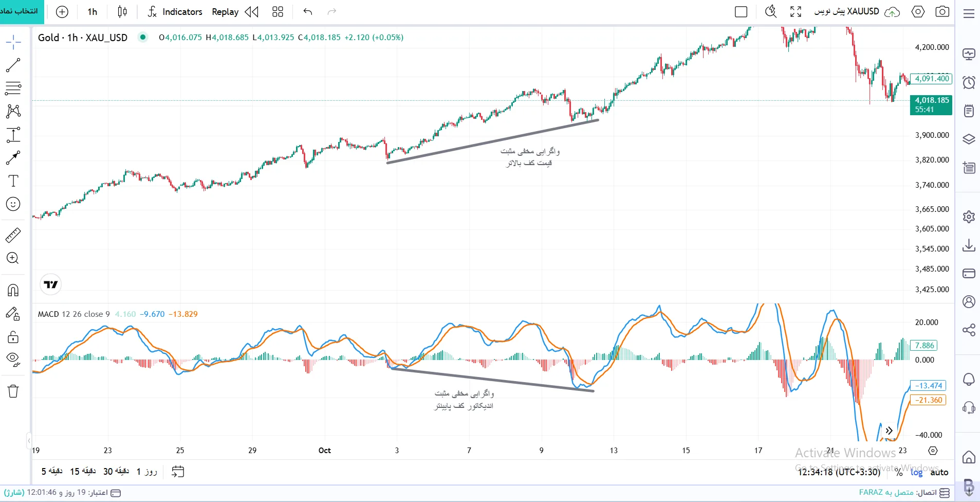Open the Indicators dialog

coord(175,12)
